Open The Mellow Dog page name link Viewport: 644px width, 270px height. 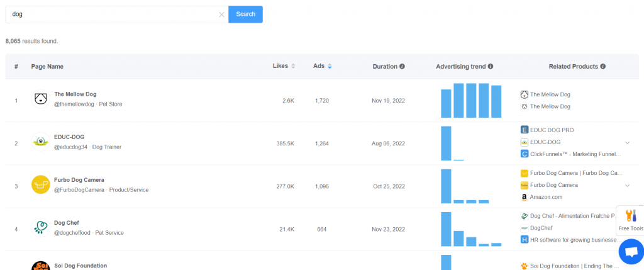tap(75, 94)
